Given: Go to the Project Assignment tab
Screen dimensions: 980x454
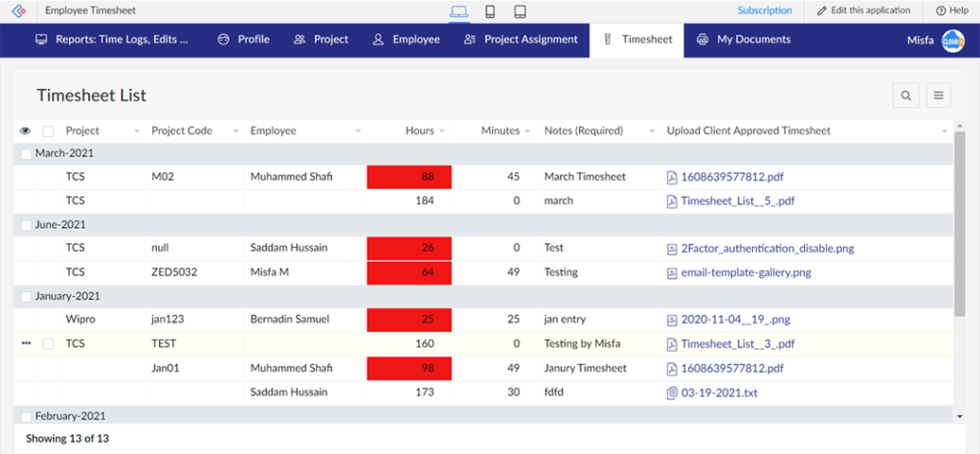Looking at the screenshot, I should (x=521, y=40).
